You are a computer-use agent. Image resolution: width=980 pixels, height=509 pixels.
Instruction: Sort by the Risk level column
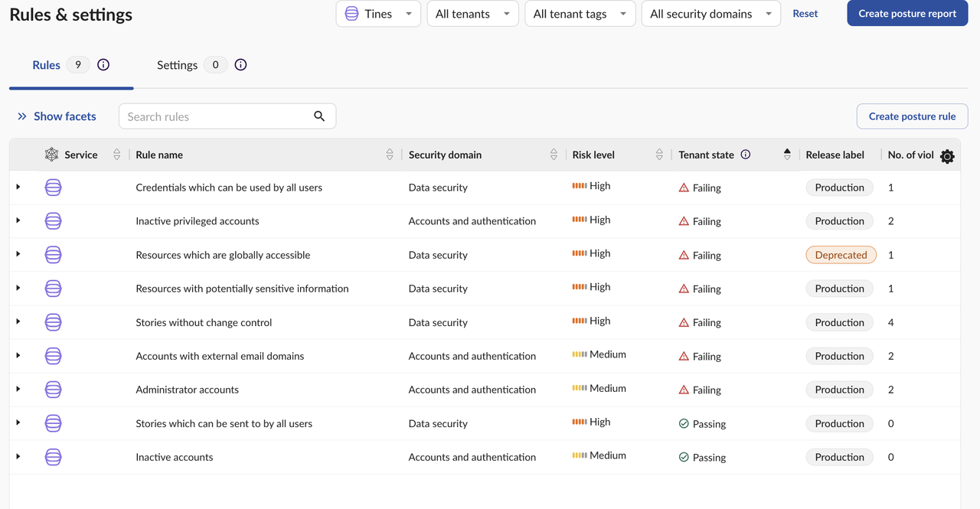coord(659,155)
